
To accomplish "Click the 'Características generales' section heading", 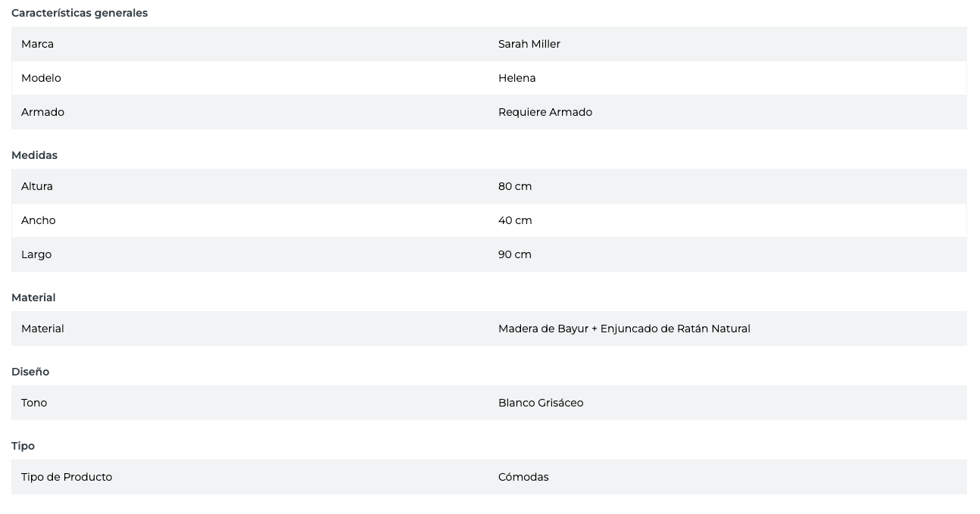I will click(x=80, y=13).
